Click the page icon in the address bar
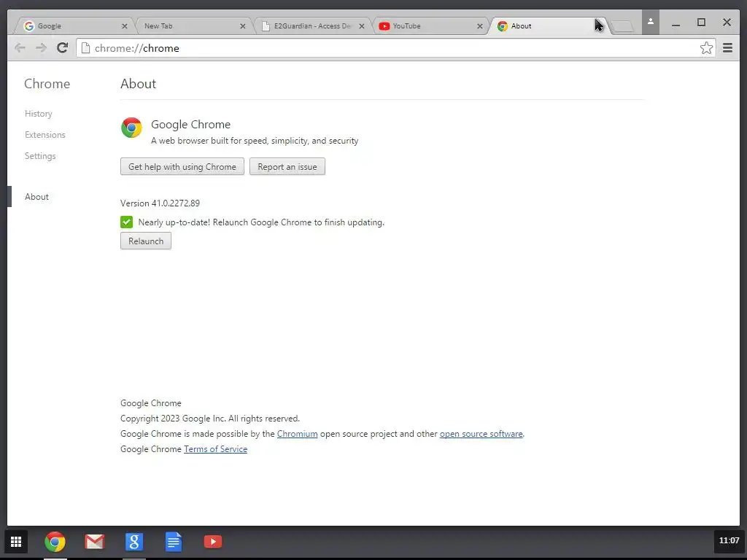747x560 pixels. [85, 48]
